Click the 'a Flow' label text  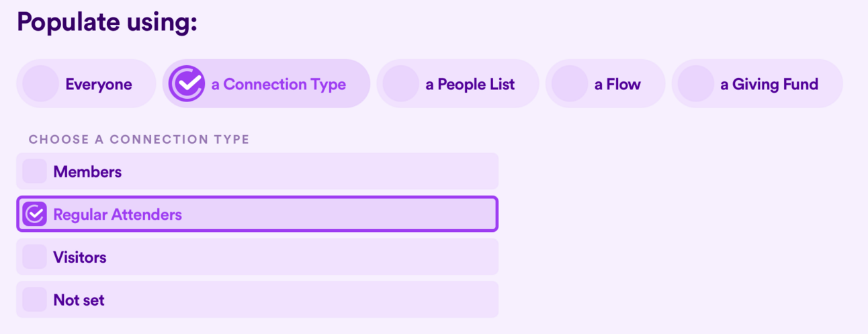point(617,85)
